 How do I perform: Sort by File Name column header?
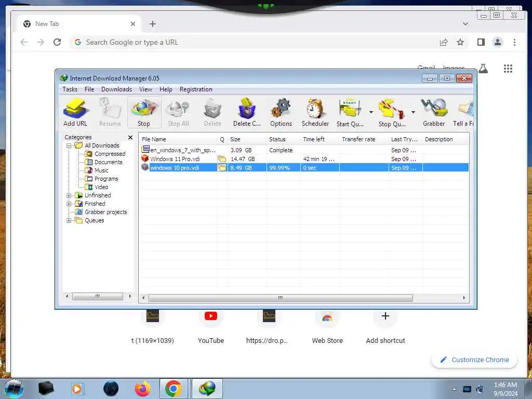tap(179, 139)
